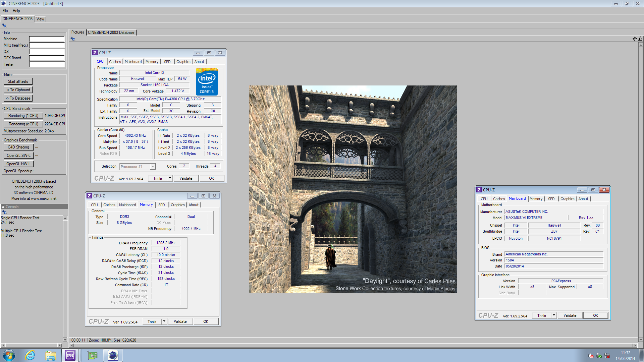Click the Tester input field
This screenshot has width=644, height=362.
point(47,64)
